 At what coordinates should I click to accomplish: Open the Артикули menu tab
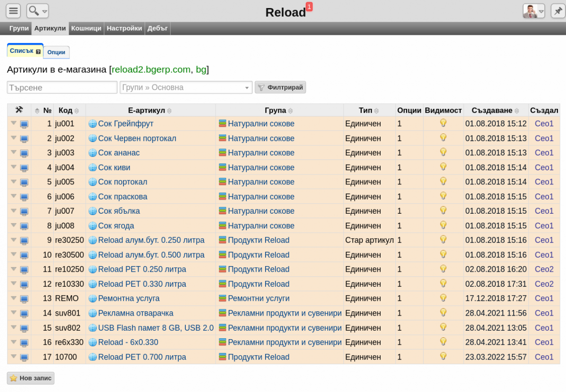(50, 28)
